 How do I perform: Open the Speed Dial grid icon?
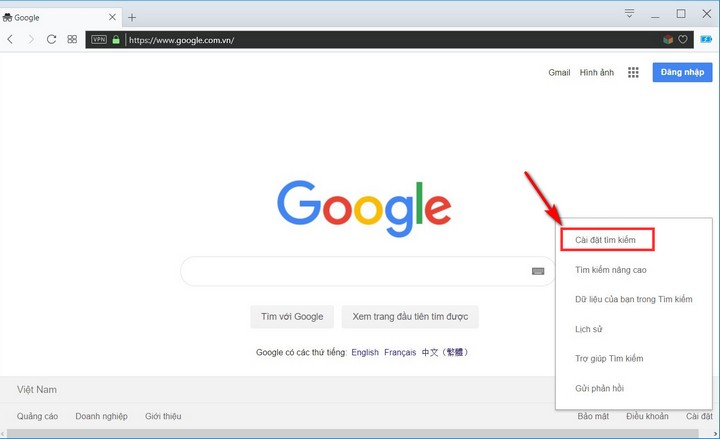[72, 39]
